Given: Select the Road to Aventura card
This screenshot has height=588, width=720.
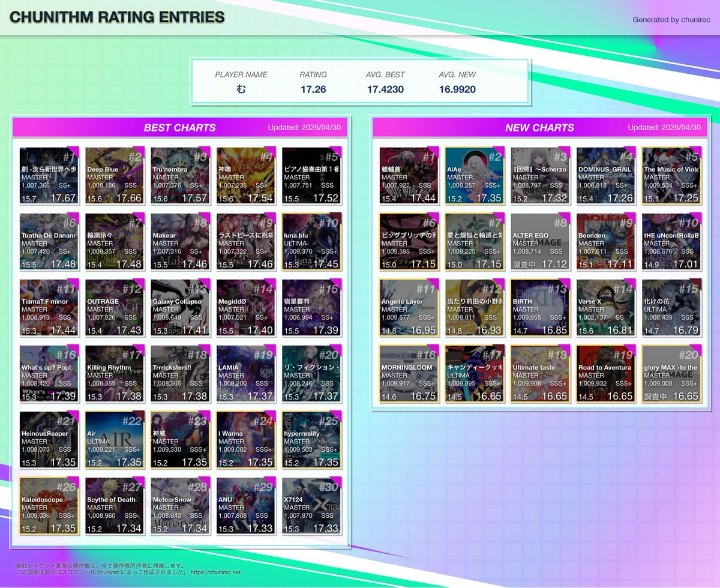Looking at the screenshot, I should [606, 373].
